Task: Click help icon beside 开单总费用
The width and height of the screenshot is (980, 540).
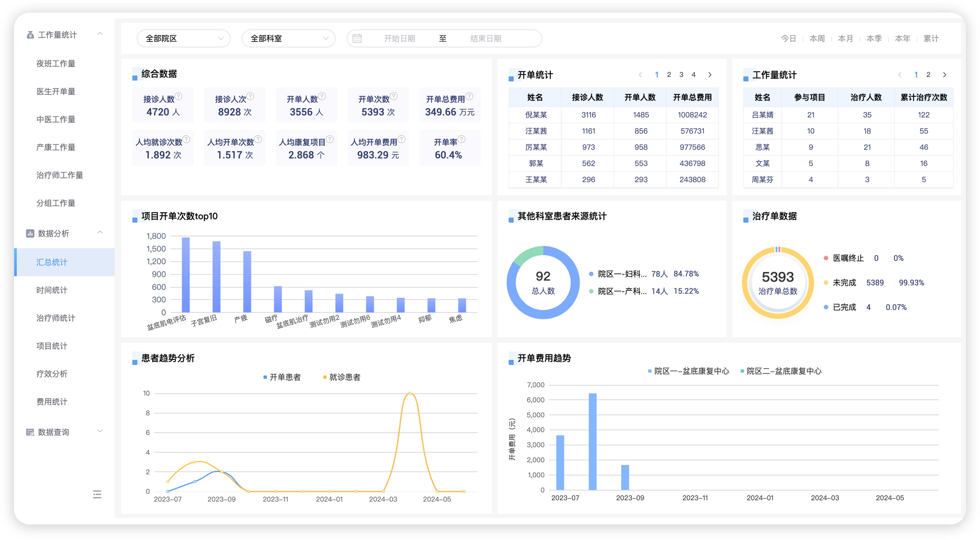Action: 469,96
